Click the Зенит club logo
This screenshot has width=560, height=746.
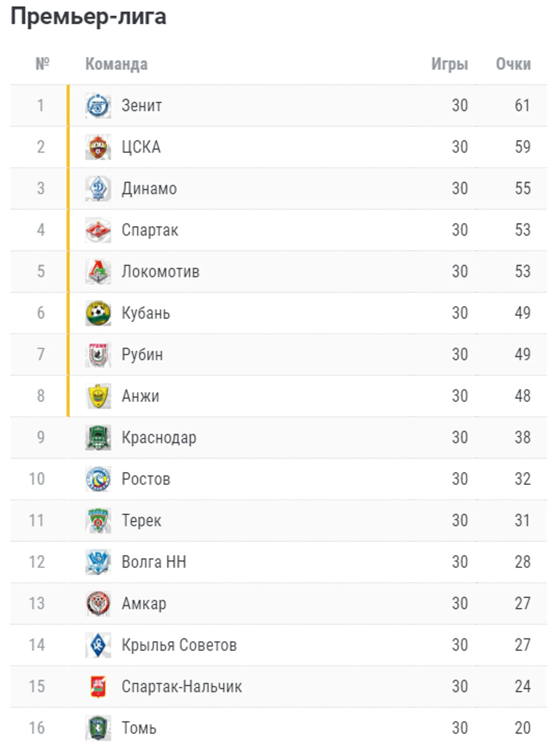pos(98,106)
